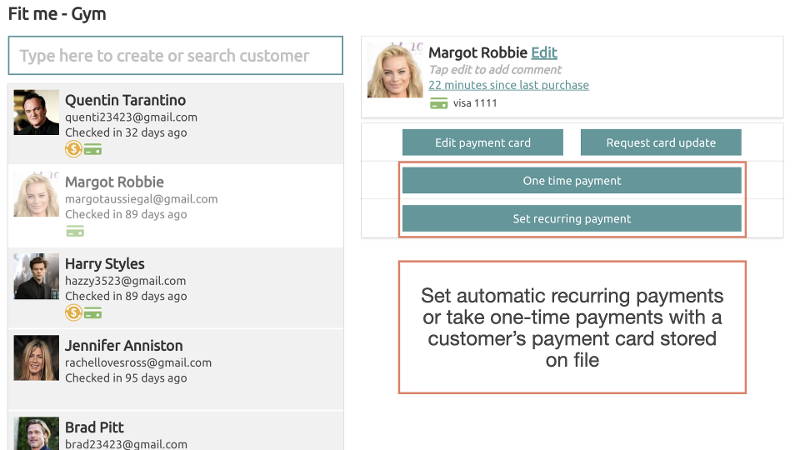Click Quentin Tarantino's gold coin icon
This screenshot has width=800, height=450.
point(73,149)
